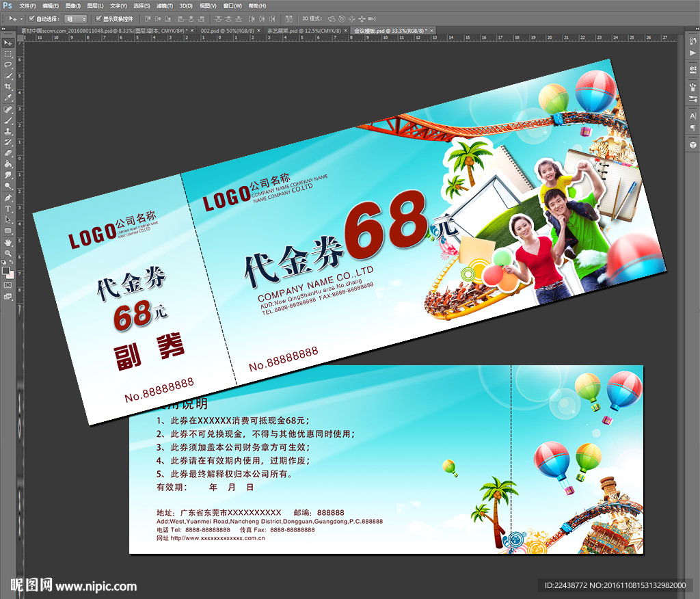Screen dimensions: 700x599
Task: Open the 图像(I) menu
Action: click(72, 5)
